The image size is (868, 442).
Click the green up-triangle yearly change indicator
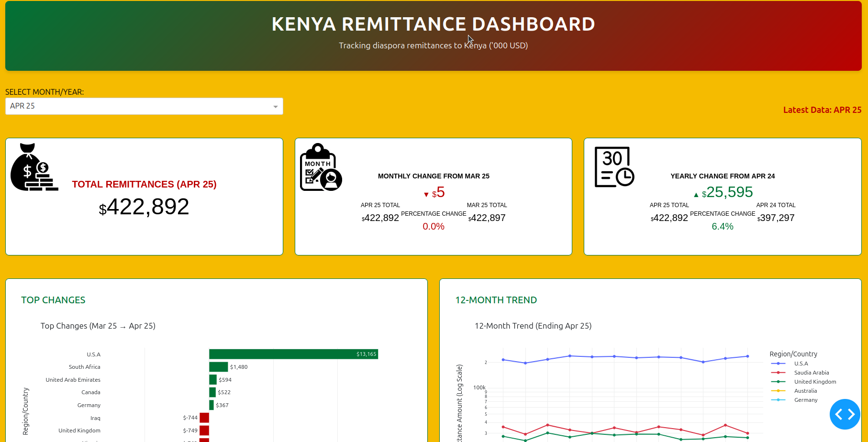[x=696, y=195]
